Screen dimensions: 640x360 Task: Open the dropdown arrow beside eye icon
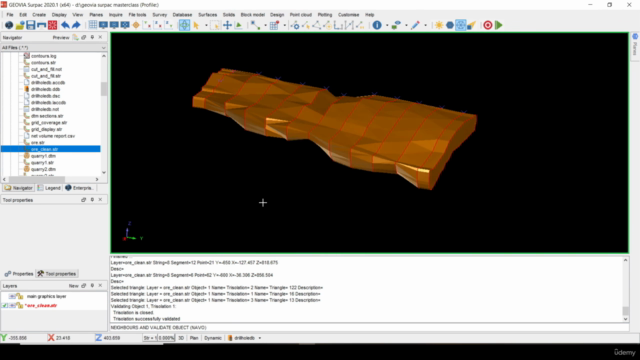tap(406, 25)
